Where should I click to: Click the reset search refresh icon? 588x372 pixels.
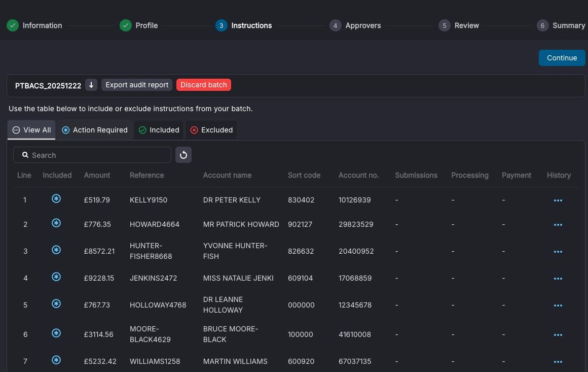pos(183,155)
